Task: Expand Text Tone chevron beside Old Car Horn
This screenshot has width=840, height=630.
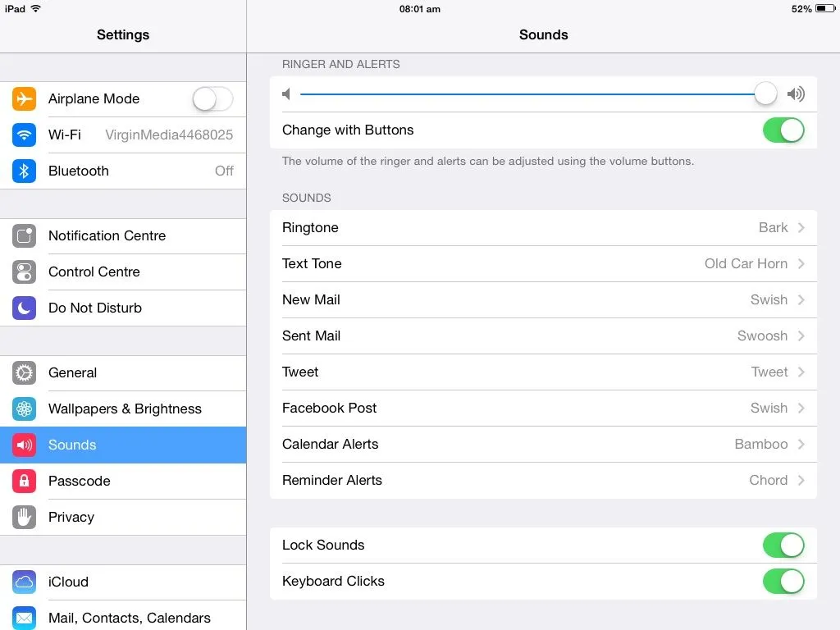Action: [x=801, y=264]
